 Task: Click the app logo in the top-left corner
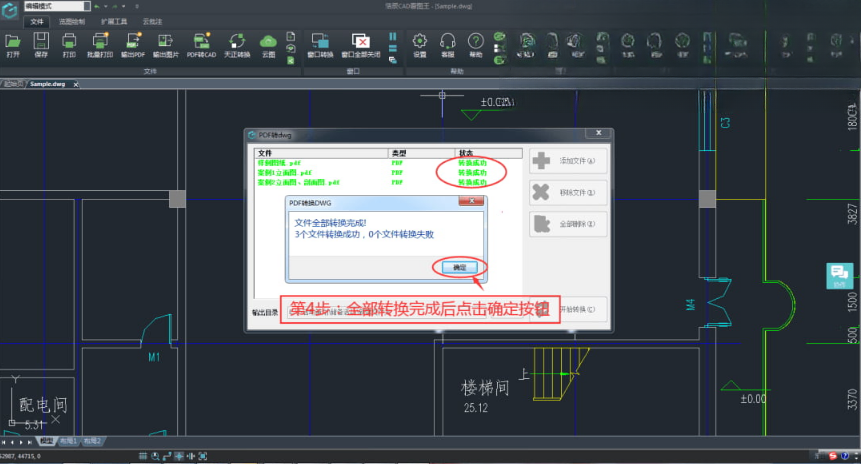(x=10, y=10)
